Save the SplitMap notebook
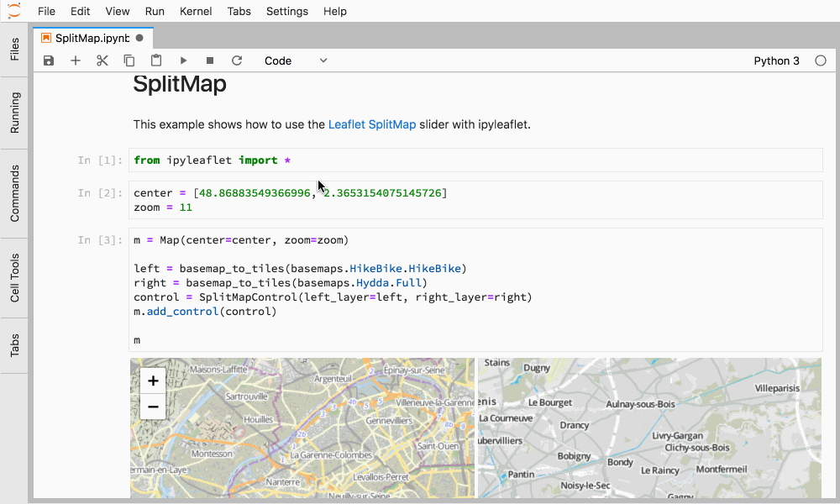Image resolution: width=840 pixels, height=504 pixels. (x=49, y=60)
